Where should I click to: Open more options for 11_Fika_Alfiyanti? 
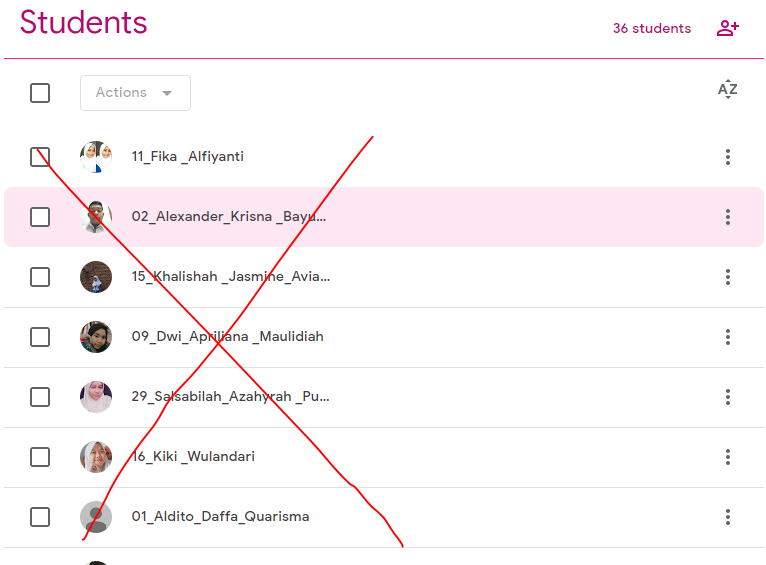click(727, 157)
